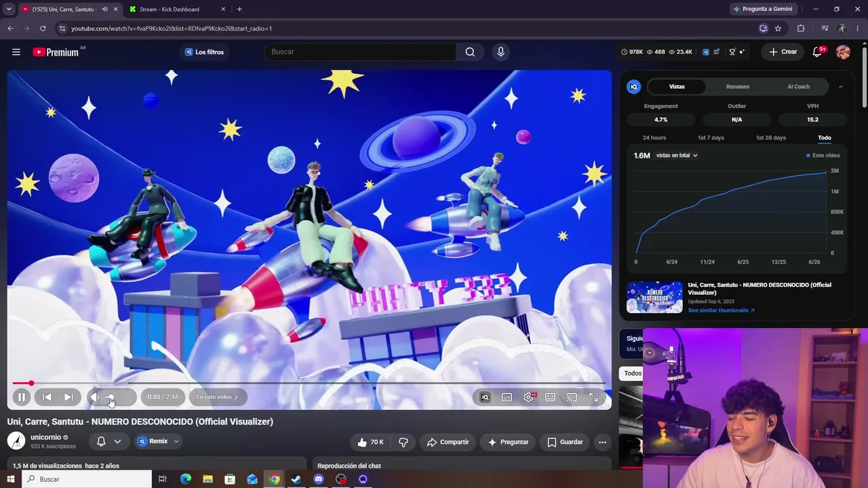This screenshot has width=868, height=488.
Task: Open a new browser tab
Action: [x=239, y=9]
